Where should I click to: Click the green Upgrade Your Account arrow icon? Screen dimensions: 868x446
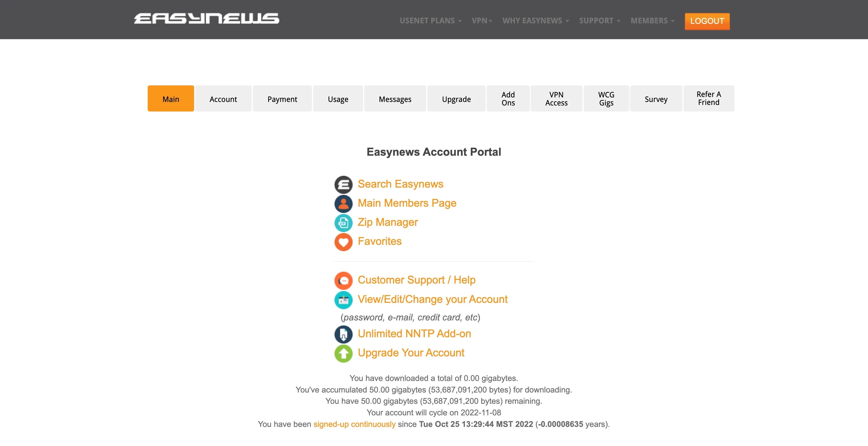point(343,353)
